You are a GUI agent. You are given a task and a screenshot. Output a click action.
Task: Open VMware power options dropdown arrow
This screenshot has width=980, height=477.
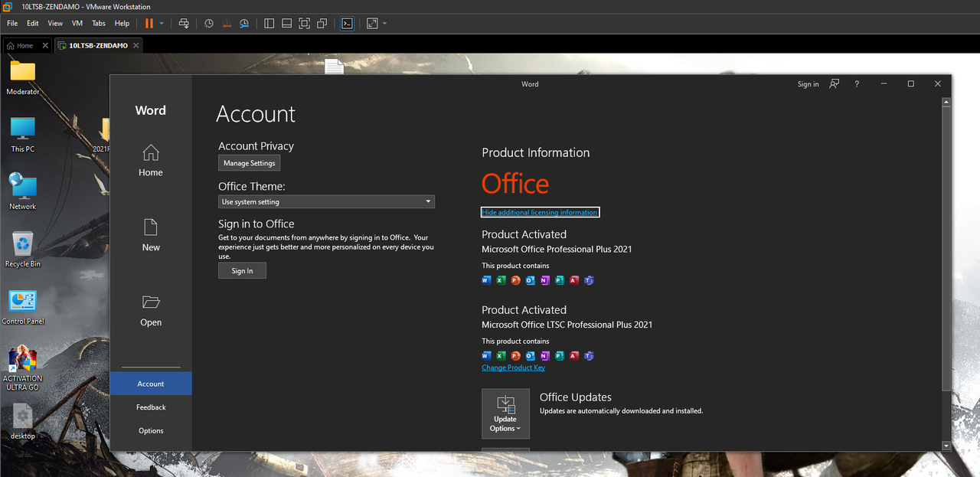point(162,24)
